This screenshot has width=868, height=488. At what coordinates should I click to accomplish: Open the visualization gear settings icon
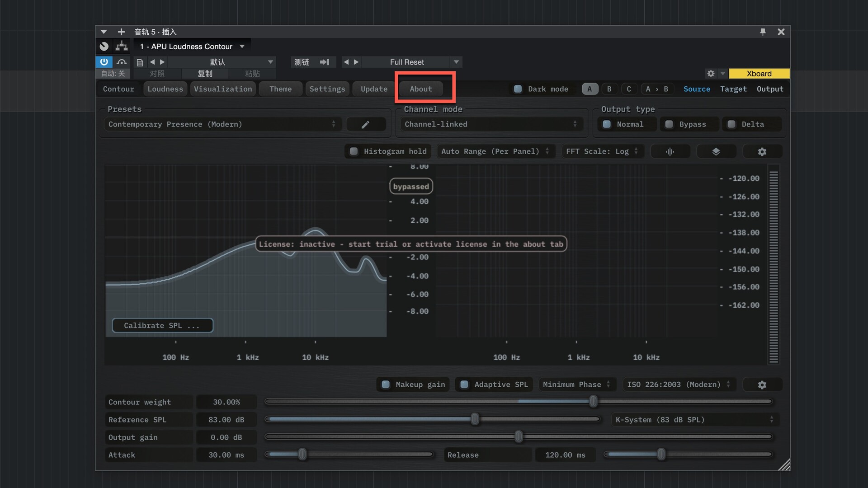tap(762, 152)
